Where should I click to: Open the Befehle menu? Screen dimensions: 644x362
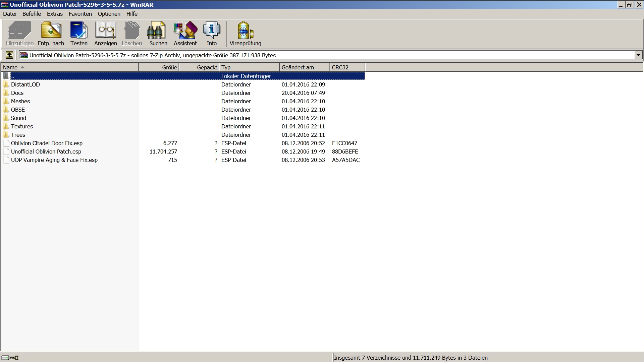pyautogui.click(x=32, y=14)
